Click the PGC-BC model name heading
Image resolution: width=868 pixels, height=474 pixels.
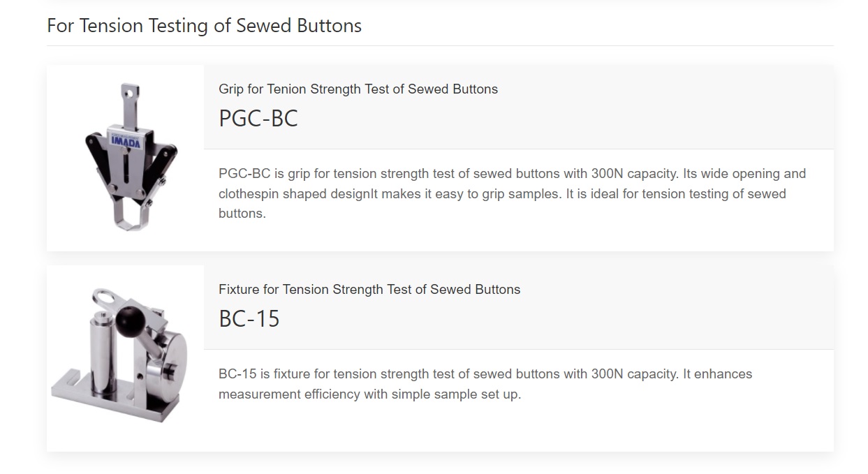[258, 118]
